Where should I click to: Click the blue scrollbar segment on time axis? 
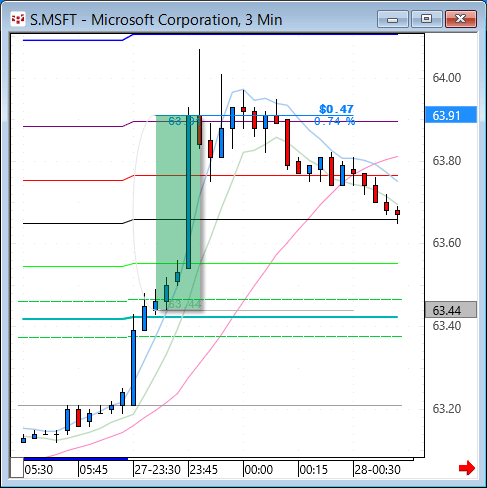[x=76, y=459]
